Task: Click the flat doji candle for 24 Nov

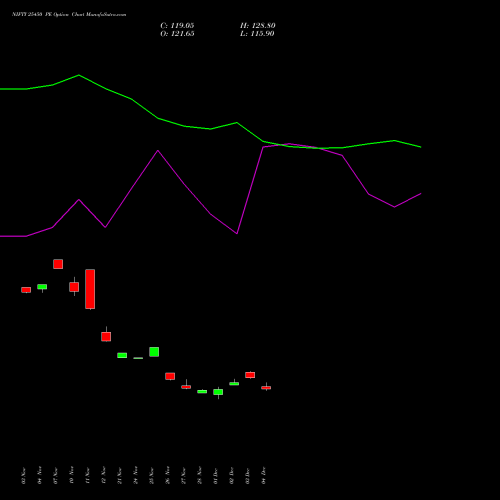Action: point(138,358)
